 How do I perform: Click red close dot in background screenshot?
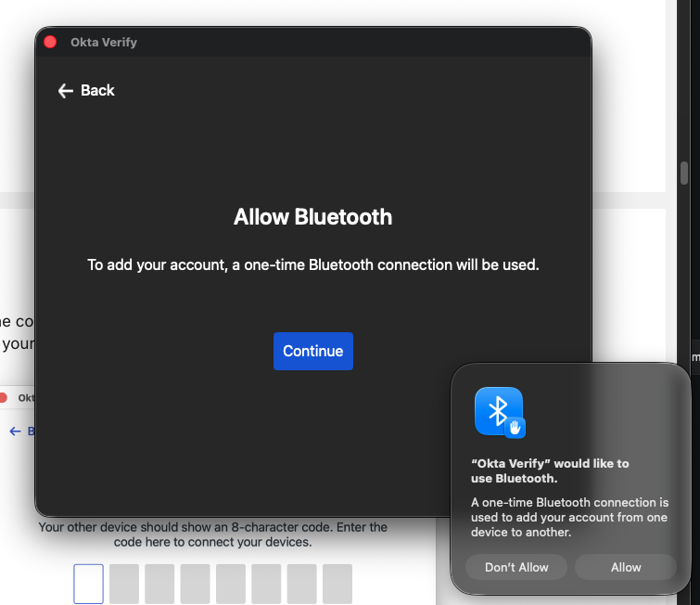[x=3, y=398]
